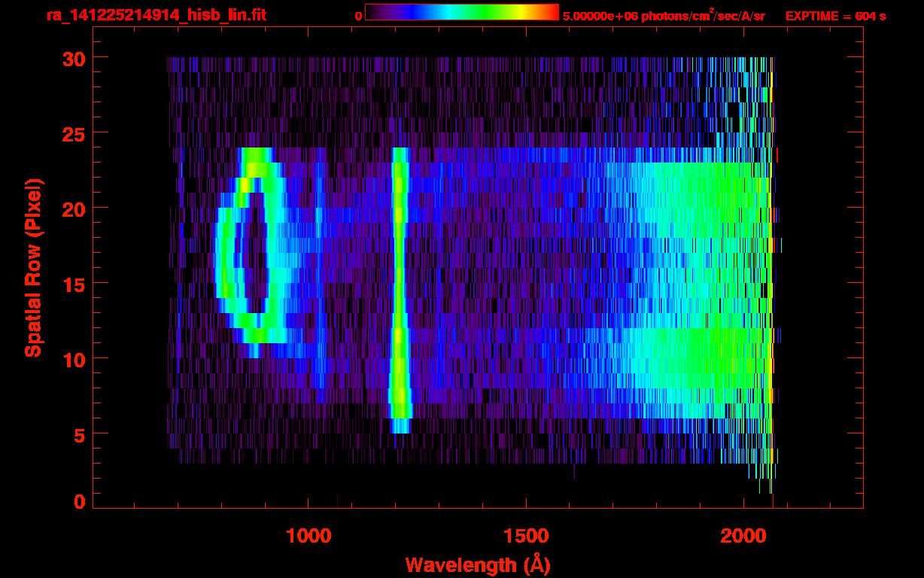
Task: Click the Wavelength (Å) axis title
Action: point(478,564)
